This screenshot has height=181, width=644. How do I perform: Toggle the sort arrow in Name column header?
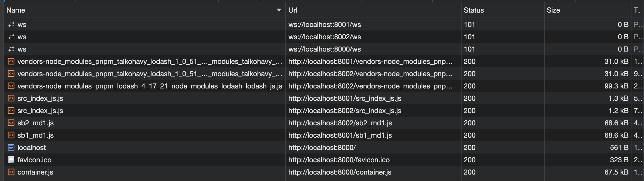(x=279, y=10)
